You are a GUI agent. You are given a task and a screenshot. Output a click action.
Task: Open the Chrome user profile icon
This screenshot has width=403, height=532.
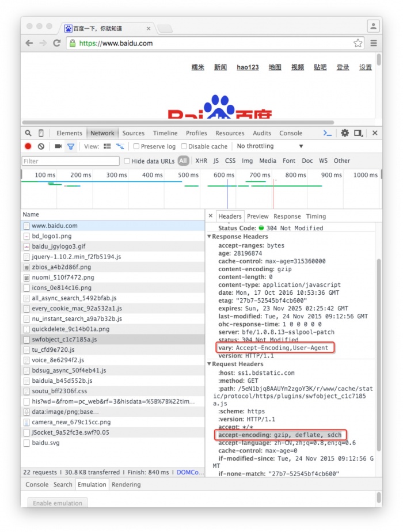(x=373, y=26)
